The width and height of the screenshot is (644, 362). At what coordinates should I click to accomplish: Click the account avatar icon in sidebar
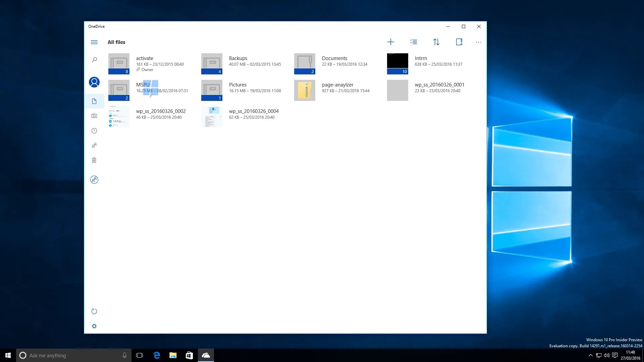pyautogui.click(x=94, y=81)
